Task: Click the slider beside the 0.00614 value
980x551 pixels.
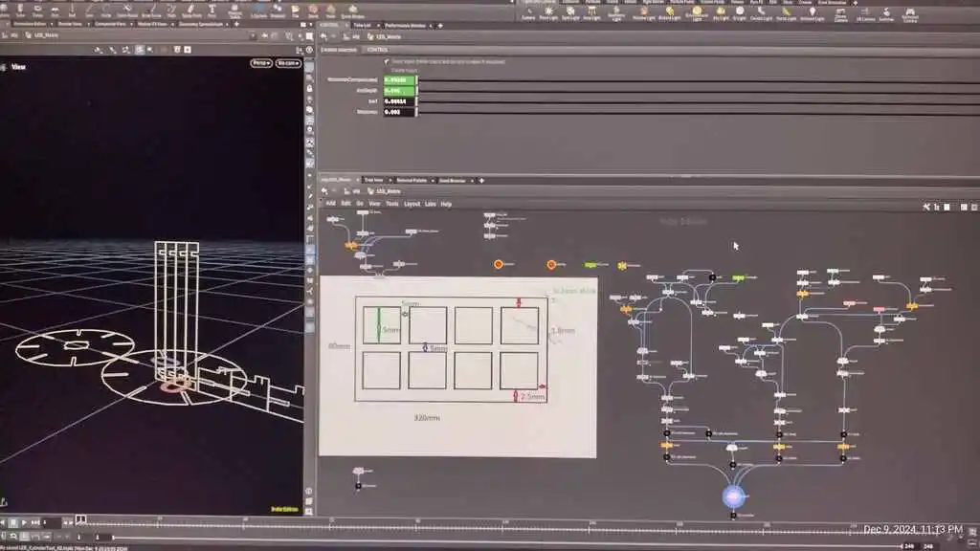Action: [698, 101]
